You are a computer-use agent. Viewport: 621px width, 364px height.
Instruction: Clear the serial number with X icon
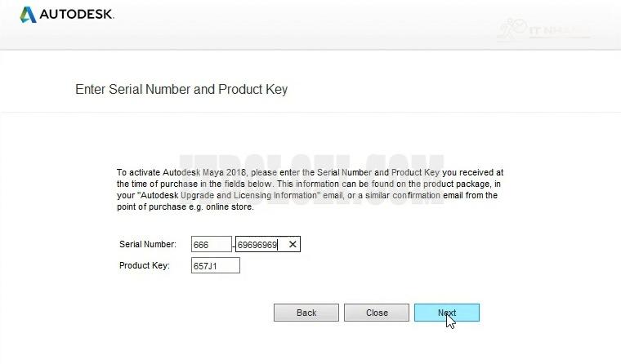[x=293, y=244]
